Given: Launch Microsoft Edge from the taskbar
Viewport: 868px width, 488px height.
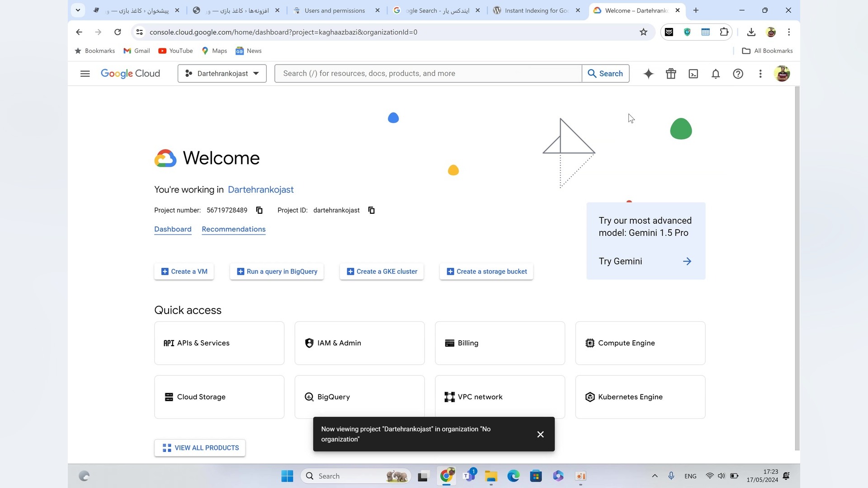Looking at the screenshot, I should (x=513, y=476).
